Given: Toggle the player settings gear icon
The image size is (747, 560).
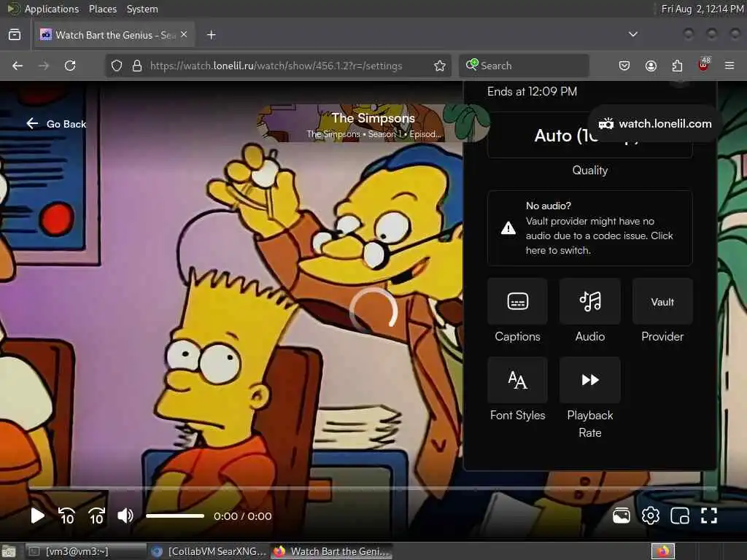Looking at the screenshot, I should coord(650,516).
